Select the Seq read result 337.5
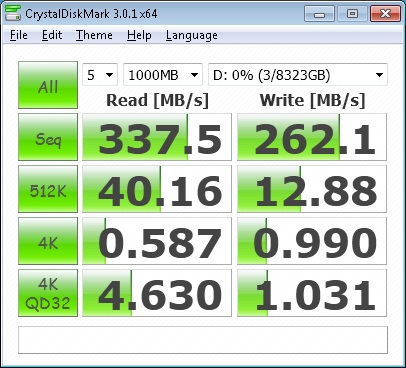406x368 pixels. pos(157,137)
